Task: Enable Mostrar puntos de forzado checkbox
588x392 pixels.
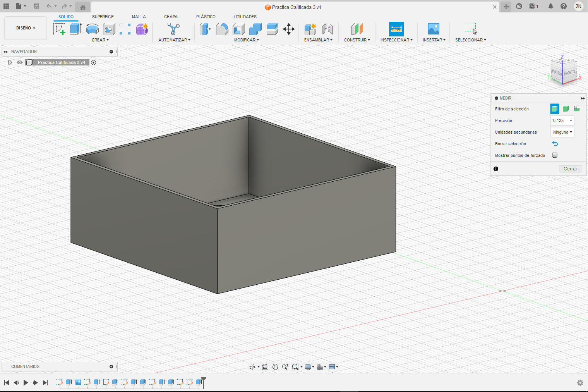Action: tap(555, 155)
